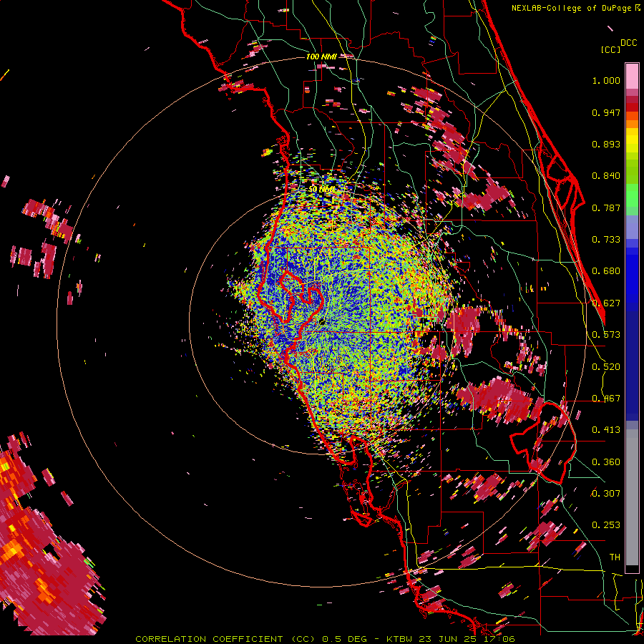Click the TH threshold label
The image size is (644, 644).
coord(615,557)
